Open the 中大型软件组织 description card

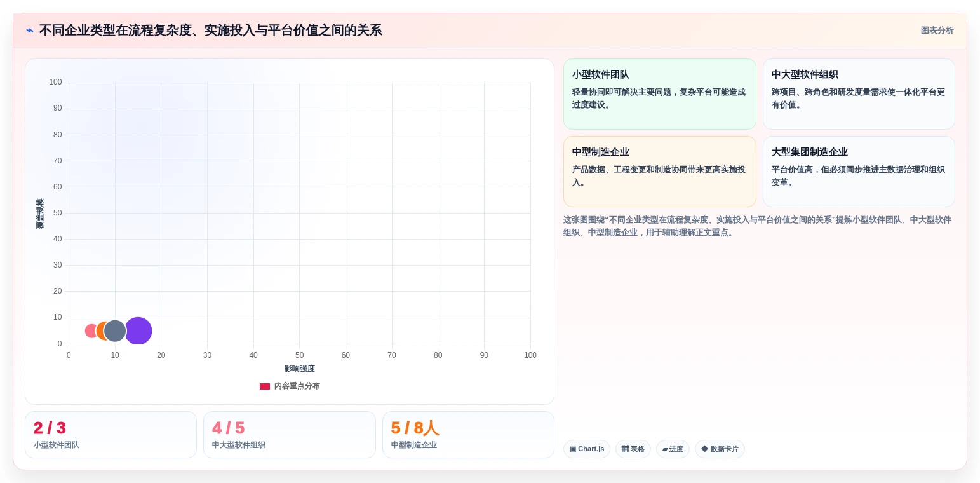[x=859, y=94]
